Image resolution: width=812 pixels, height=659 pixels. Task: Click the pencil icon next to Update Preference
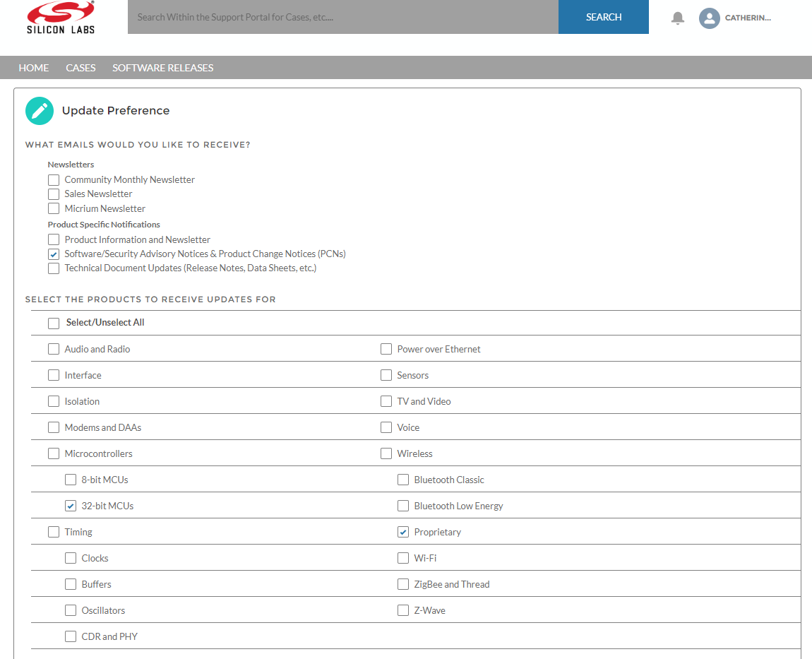[x=39, y=111]
